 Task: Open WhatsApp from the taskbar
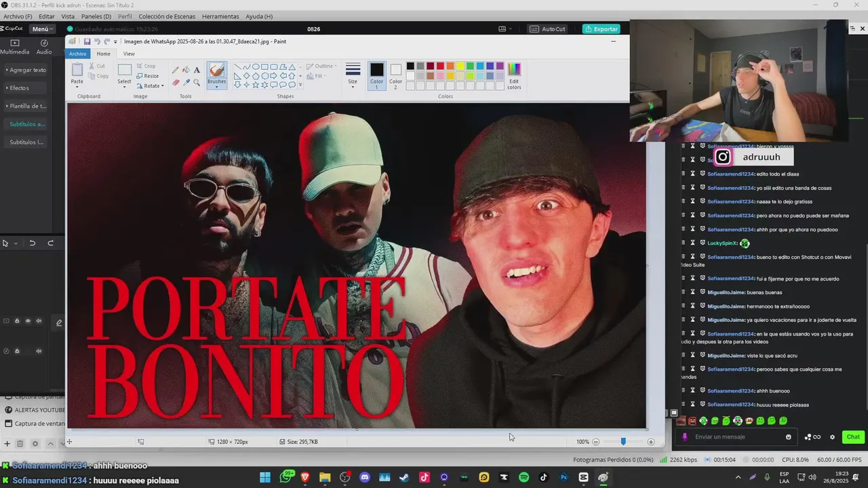click(286, 477)
